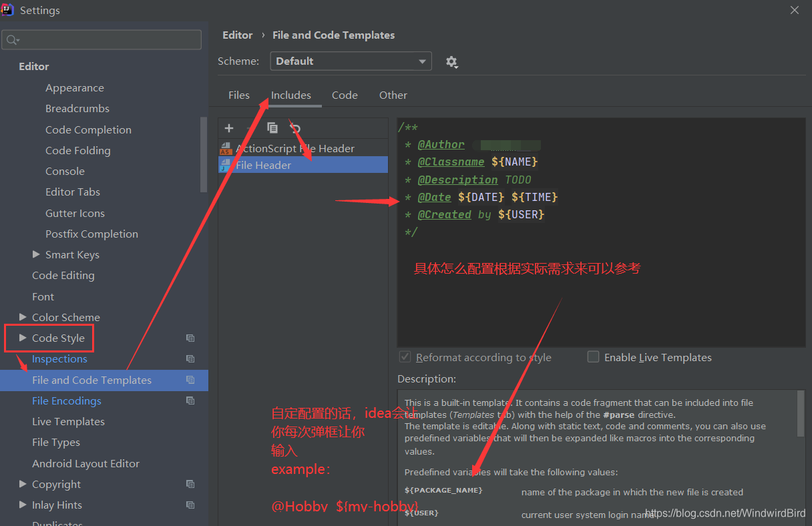The height and width of the screenshot is (526, 812).
Task: Click the project-level icon beside Inspections
Action: (190, 359)
